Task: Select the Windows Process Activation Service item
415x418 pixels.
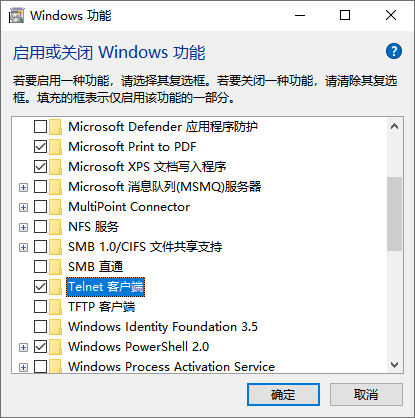Action: pos(171,366)
